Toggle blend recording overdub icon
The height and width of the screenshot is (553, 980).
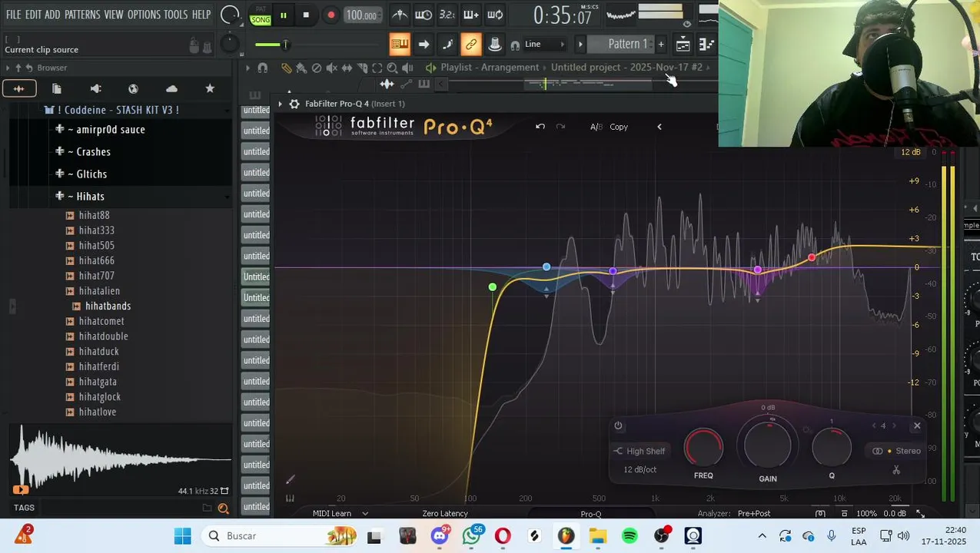point(471,15)
